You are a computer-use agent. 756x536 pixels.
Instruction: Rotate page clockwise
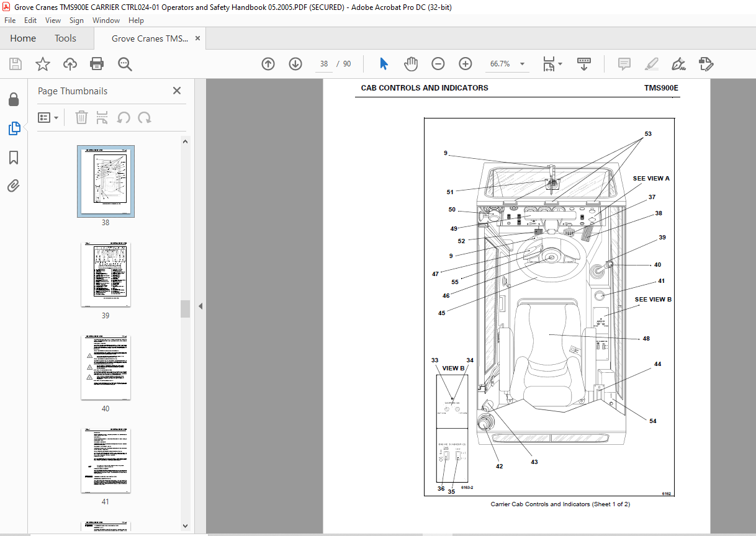pyautogui.click(x=145, y=117)
